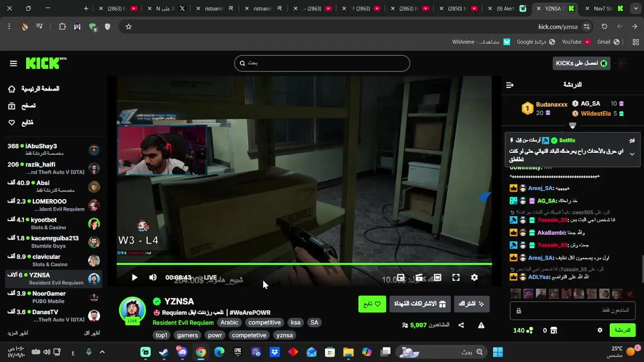Screen dimensions: 644x362
Task: Expand the gifters leaderboard handle
Action: tap(573, 125)
